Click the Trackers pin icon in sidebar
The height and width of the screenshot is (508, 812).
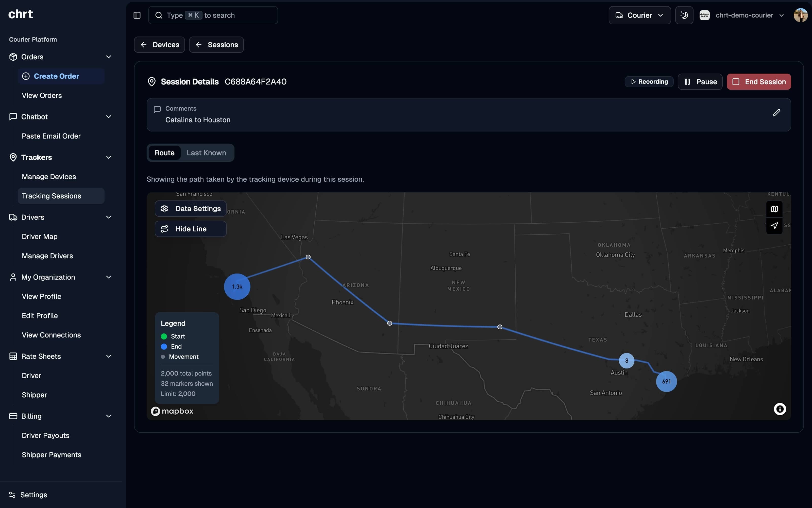click(x=13, y=157)
